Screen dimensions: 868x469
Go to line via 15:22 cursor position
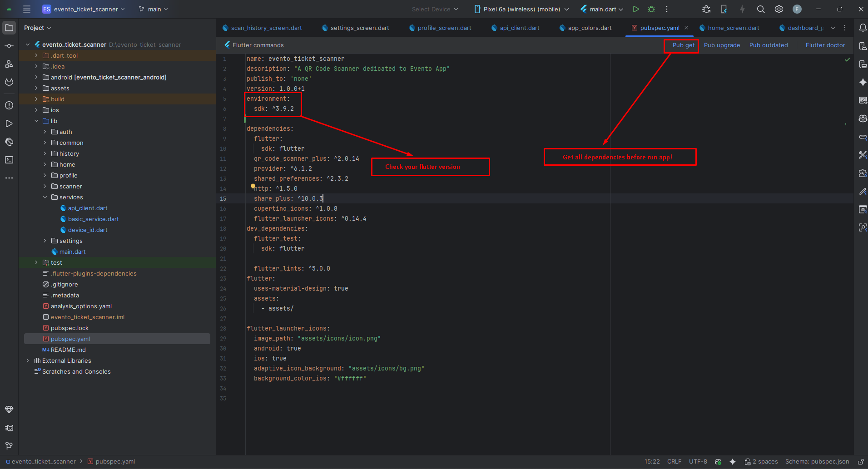(x=652, y=461)
